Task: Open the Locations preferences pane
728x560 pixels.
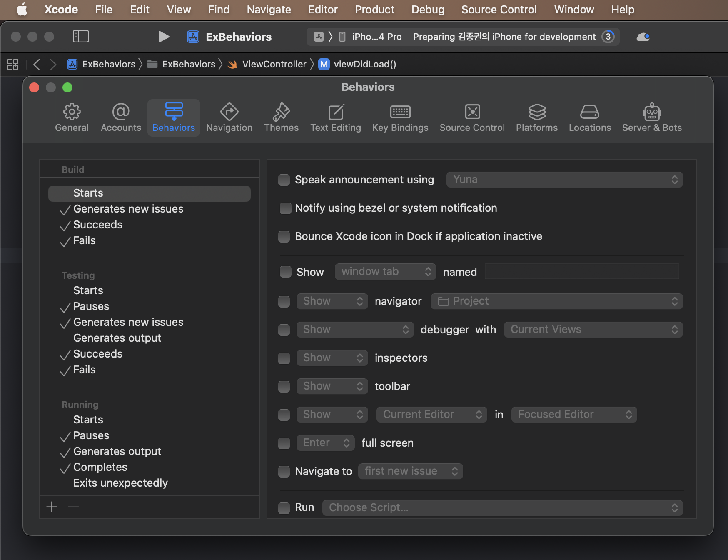Action: [590, 117]
